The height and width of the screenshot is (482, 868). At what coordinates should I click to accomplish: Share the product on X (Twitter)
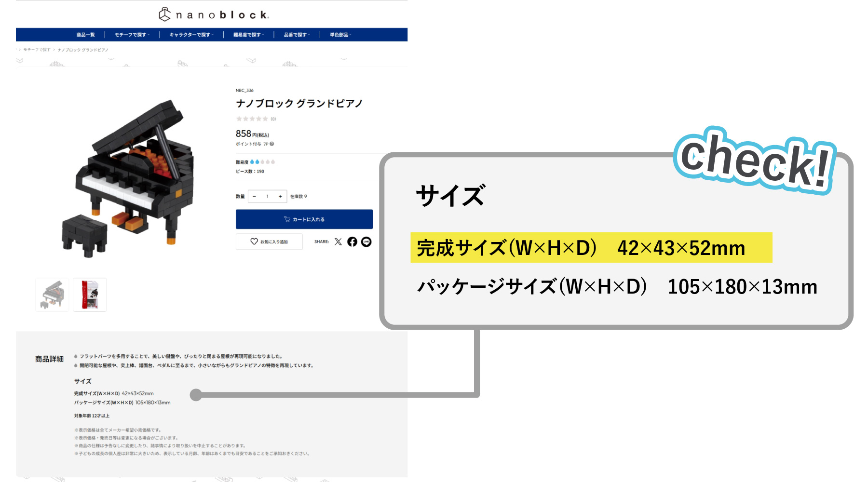(x=338, y=242)
